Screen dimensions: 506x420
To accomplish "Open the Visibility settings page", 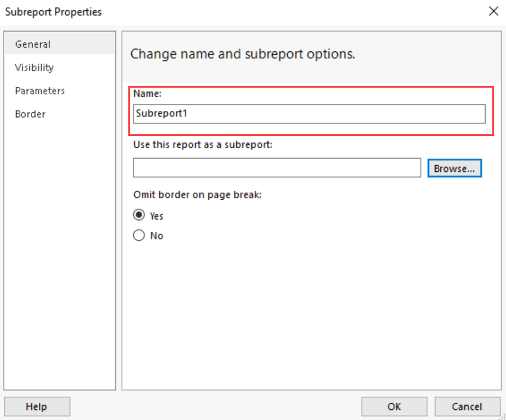I will click(34, 67).
